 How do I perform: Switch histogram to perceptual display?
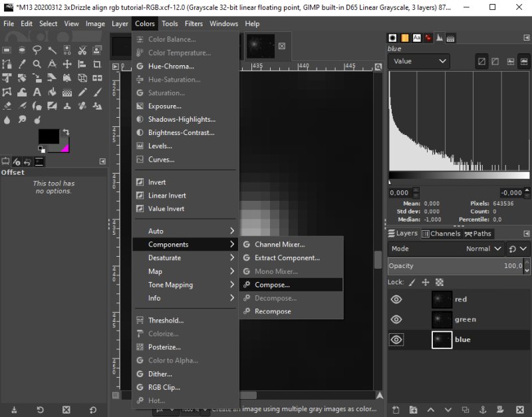point(495,61)
